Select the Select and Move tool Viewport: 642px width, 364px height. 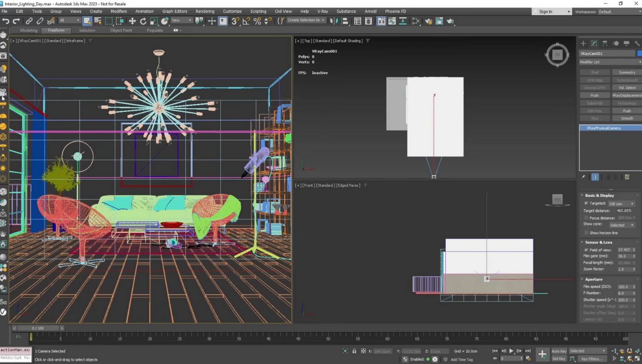coord(132,21)
